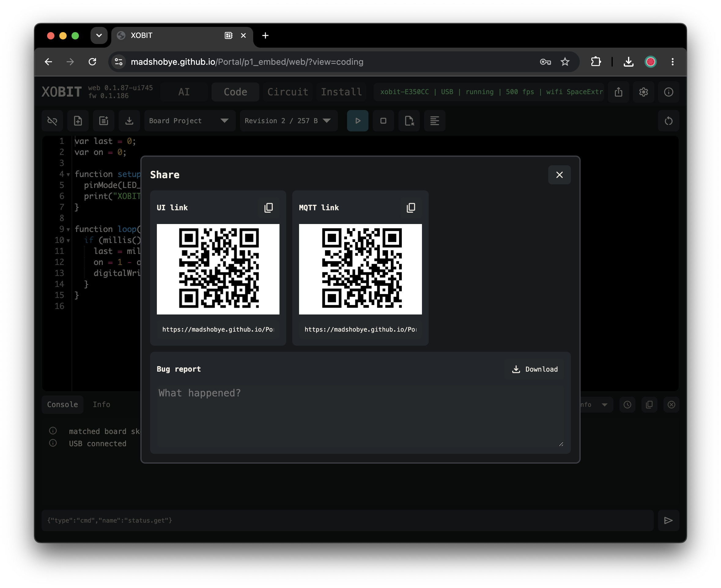Image resolution: width=721 pixels, height=588 pixels.
Task: Open the Revision 2 / 257 B dropdown
Action: 289,121
